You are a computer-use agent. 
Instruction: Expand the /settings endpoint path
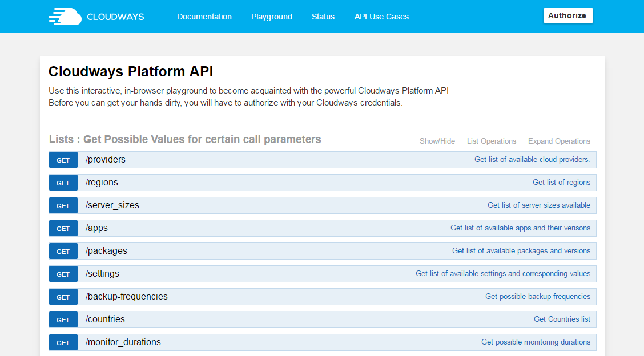click(x=102, y=274)
